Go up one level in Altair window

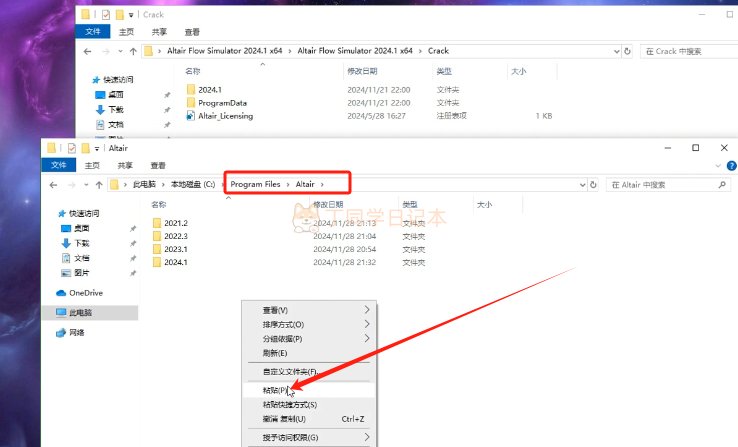[x=99, y=185]
